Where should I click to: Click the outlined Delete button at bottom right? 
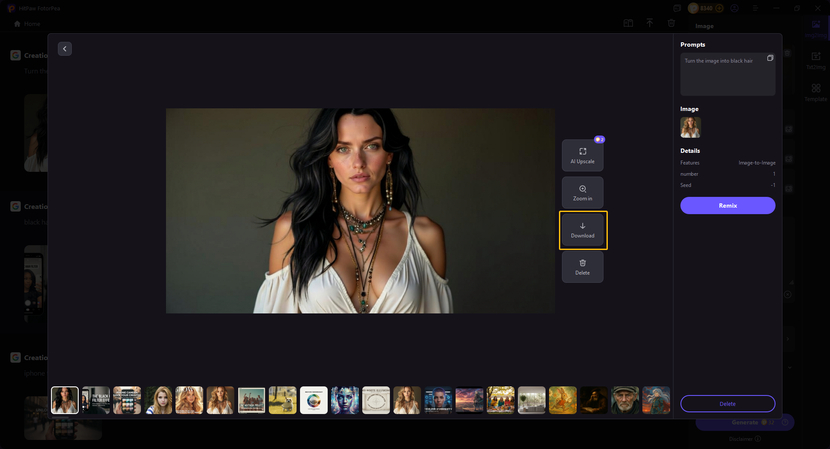pos(727,403)
